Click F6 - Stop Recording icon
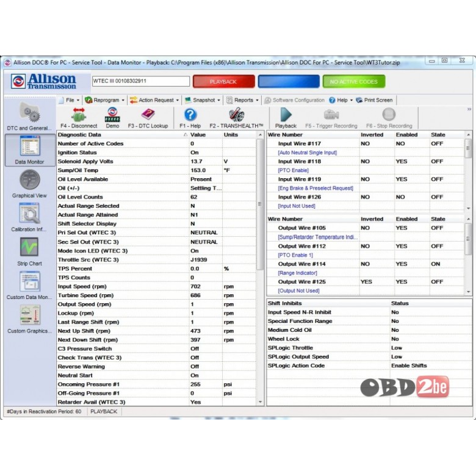476x476 pixels. (x=389, y=115)
